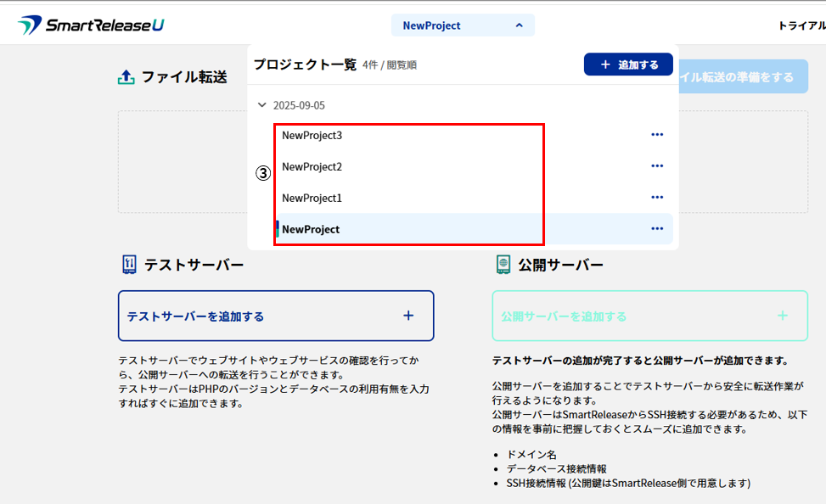Click 公開サーバーを追加する button
Image resolution: width=826 pixels, height=504 pixels.
pyautogui.click(x=649, y=316)
